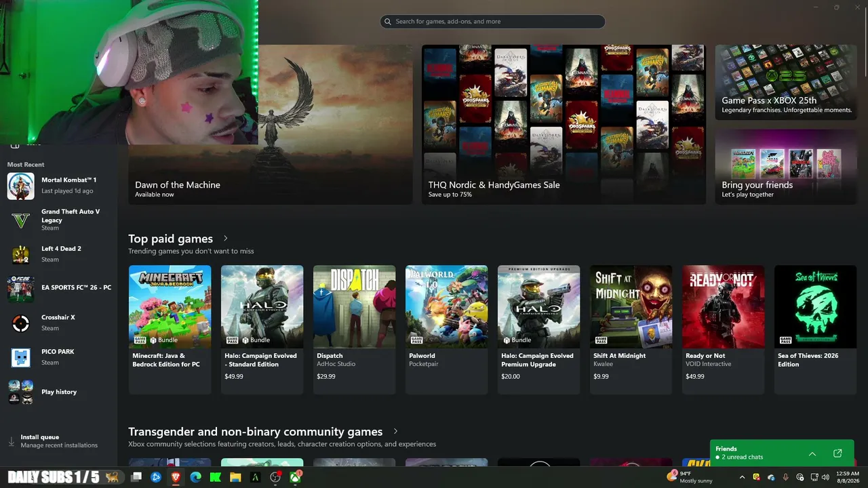Viewport: 868px width, 488px height.
Task: Click the $29.99 price under Dispatch
Action: tap(326, 376)
